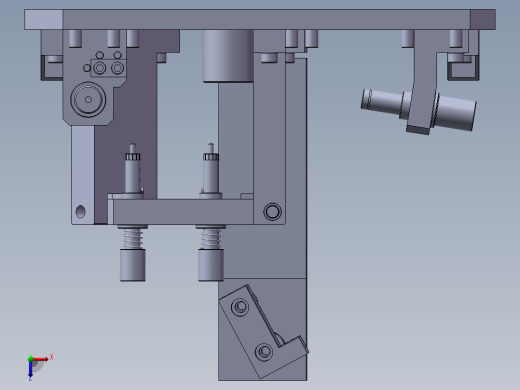Select the right guide pin above the crossbar
This screenshot has width=520, height=390.
[x=211, y=169]
